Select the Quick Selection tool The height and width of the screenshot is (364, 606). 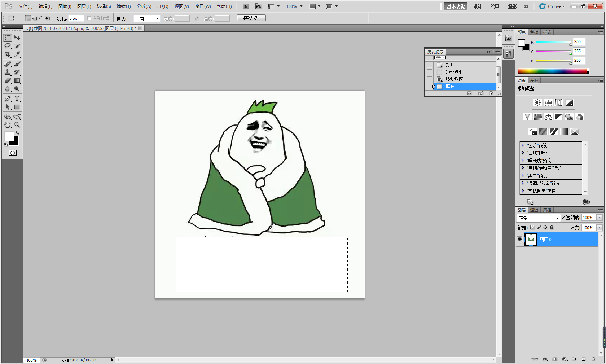click(x=17, y=46)
